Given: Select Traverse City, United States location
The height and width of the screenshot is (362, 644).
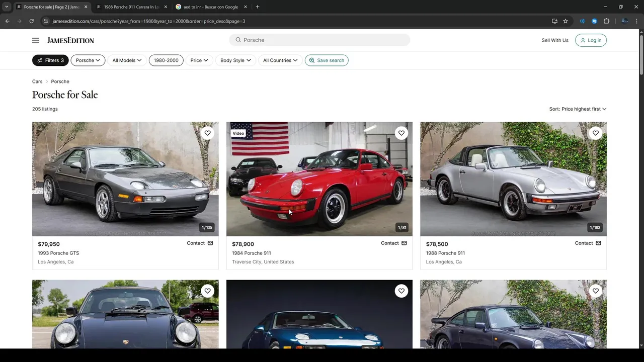Looking at the screenshot, I should 263,262.
